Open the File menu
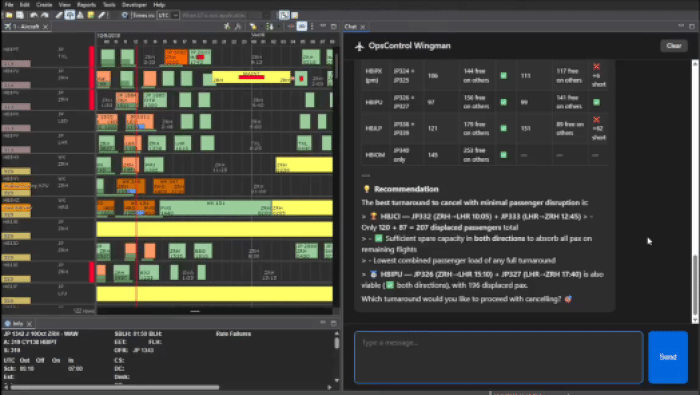The width and height of the screenshot is (700, 395). tap(9, 4)
